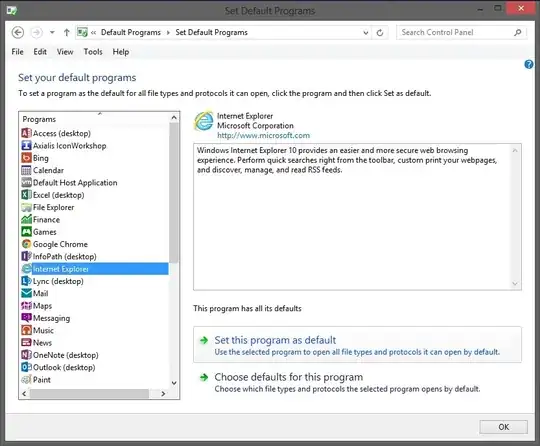This screenshot has height=446, width=540.
Task: Open the File menu
Action: (18, 52)
